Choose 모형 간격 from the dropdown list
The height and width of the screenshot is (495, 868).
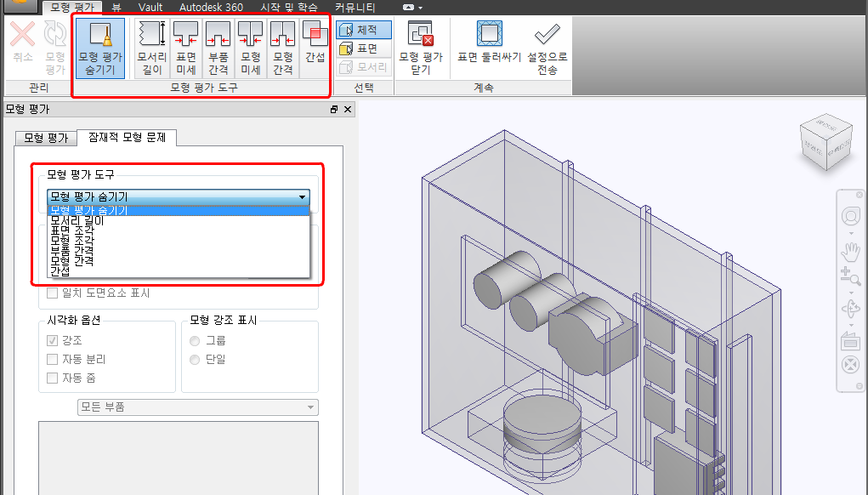(179, 261)
